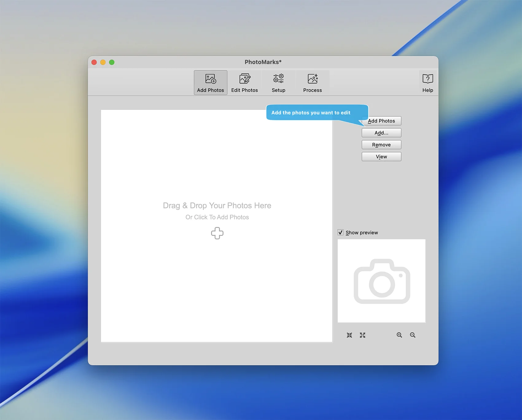The width and height of the screenshot is (522, 420).
Task: Click the Remove button
Action: point(381,145)
